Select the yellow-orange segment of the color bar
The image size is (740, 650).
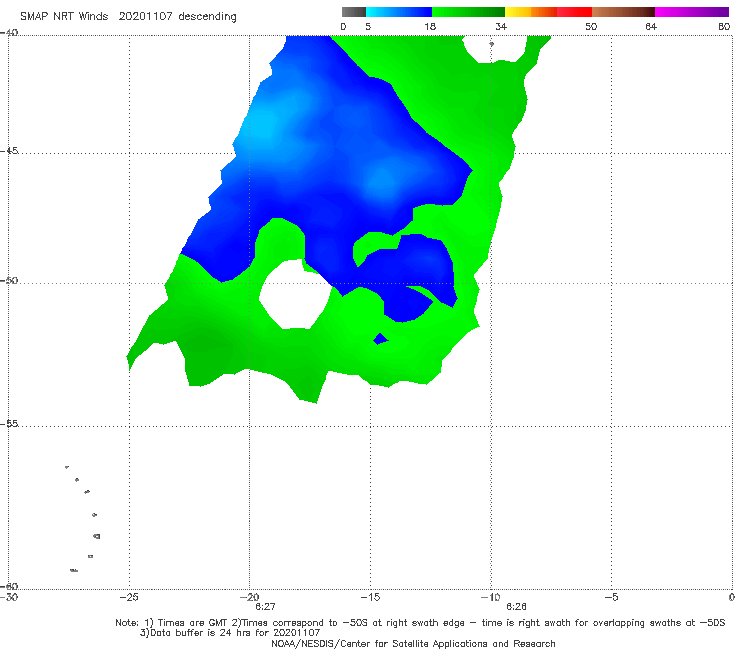click(x=531, y=12)
